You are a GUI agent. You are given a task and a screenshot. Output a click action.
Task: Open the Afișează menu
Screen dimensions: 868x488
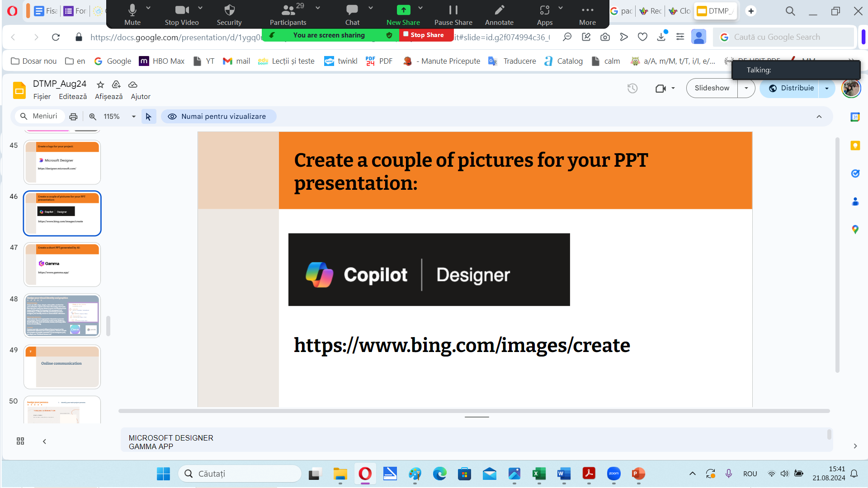tap(108, 97)
